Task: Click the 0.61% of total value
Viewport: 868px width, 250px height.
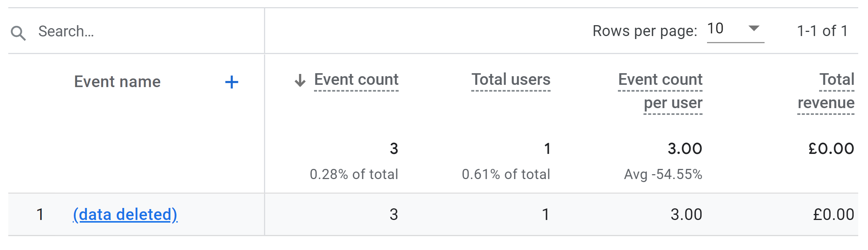Action: tap(506, 173)
